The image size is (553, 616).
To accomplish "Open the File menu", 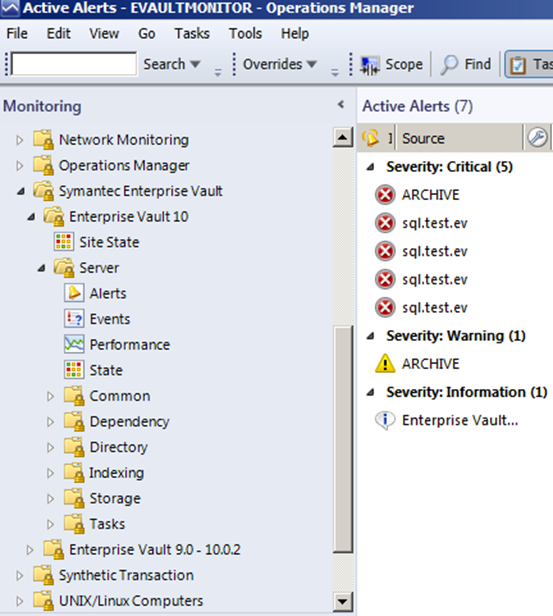I will pos(17,33).
